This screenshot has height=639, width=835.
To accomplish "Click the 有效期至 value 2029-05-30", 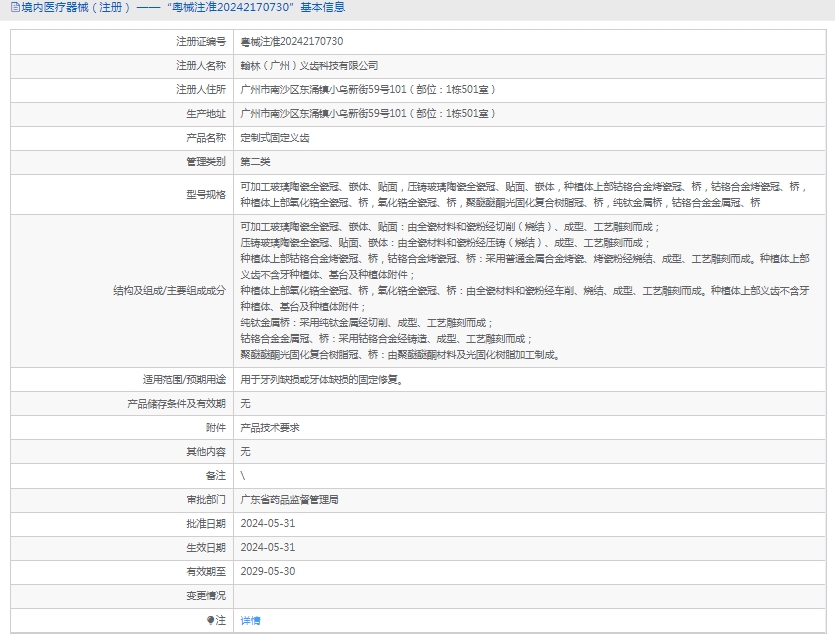I will coord(268,572).
